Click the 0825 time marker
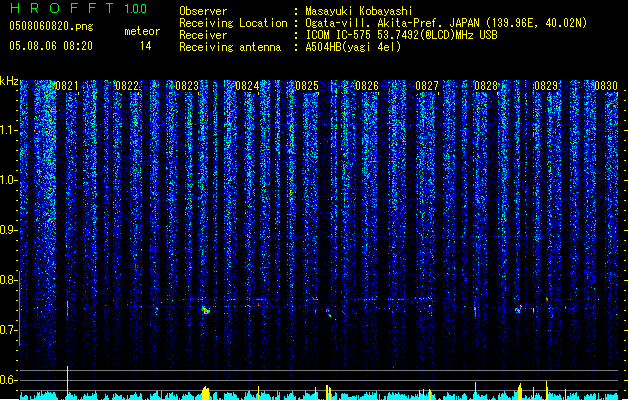Viewport: 629px width, 400px height. 307,86
